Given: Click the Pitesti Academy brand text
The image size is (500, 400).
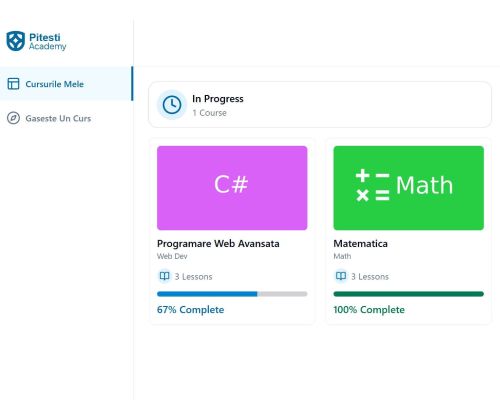Looking at the screenshot, I should [x=47, y=42].
